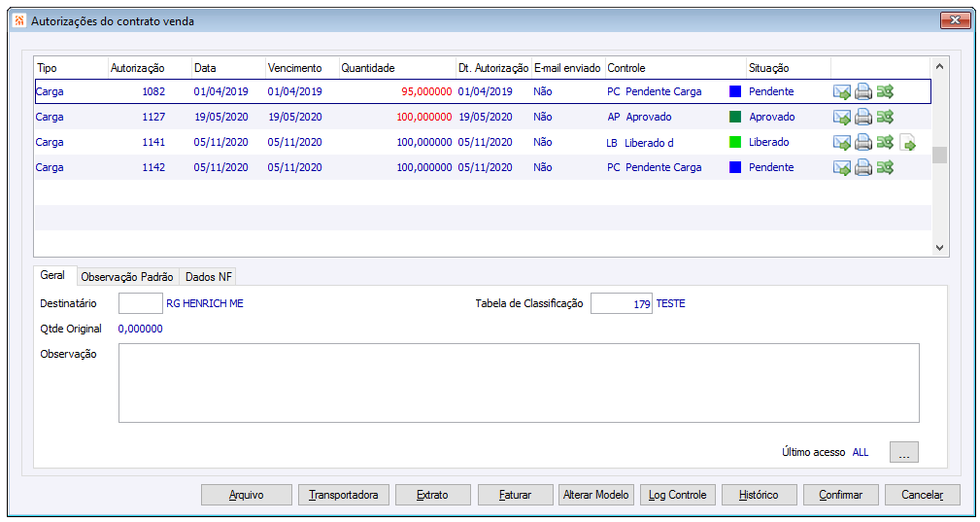Click the application icon in title bar
The image size is (980, 522).
[19, 20]
